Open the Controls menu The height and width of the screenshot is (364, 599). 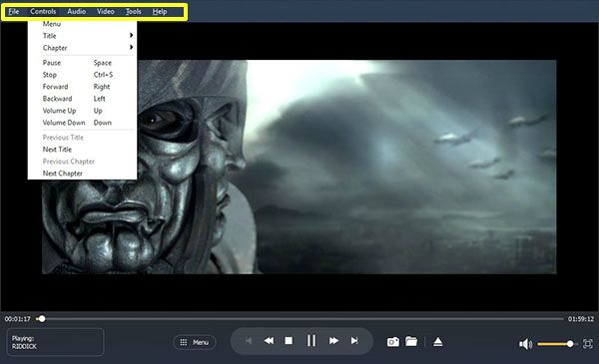[43, 11]
